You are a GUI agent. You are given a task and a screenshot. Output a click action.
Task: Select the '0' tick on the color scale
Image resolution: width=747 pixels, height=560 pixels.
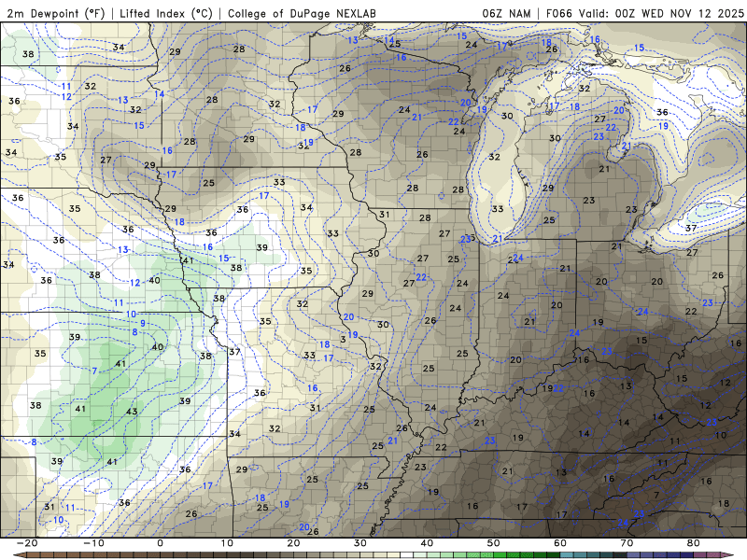160,543
